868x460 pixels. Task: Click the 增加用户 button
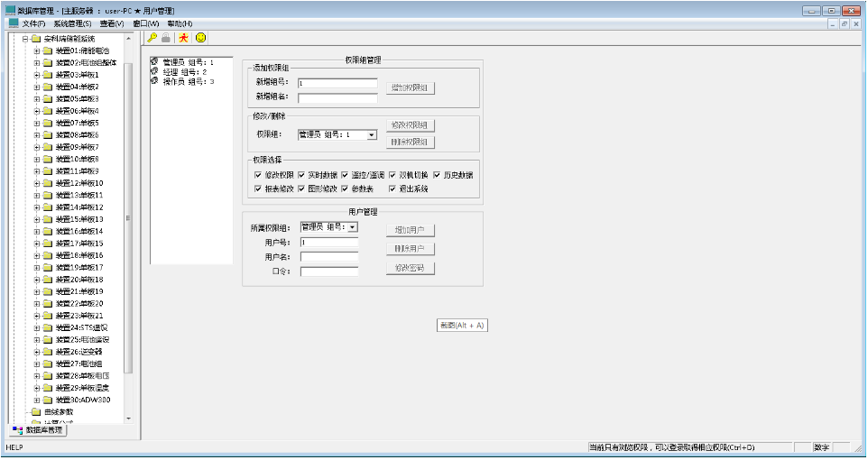pyautogui.click(x=411, y=230)
